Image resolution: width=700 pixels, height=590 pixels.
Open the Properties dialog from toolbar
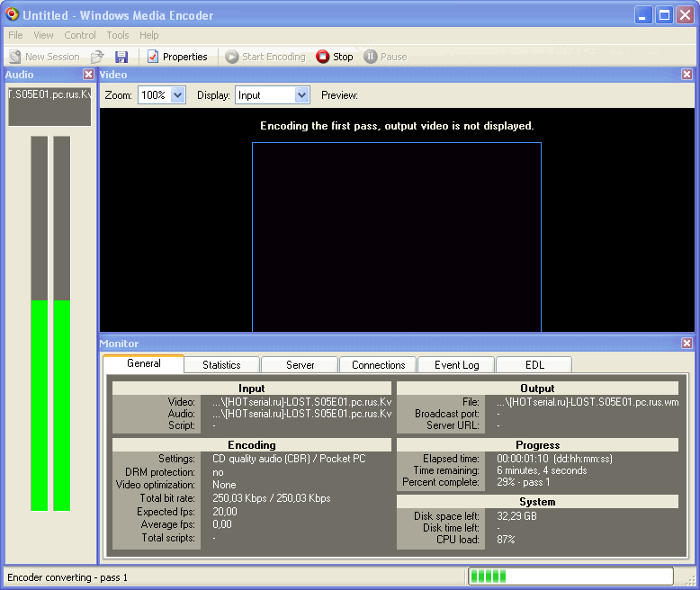click(177, 57)
